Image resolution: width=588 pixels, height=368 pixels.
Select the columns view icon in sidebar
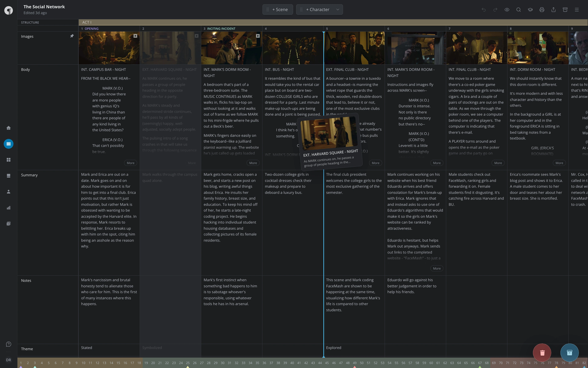(9, 144)
